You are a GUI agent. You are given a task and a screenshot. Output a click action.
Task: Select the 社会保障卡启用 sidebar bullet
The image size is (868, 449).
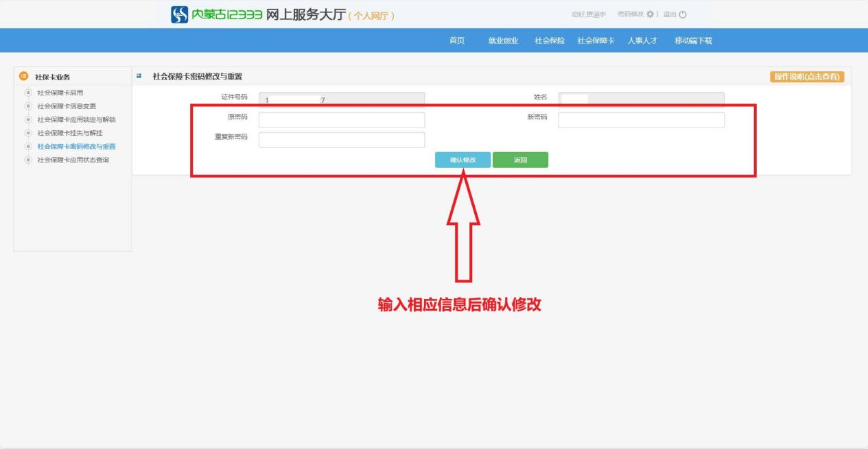[28, 93]
